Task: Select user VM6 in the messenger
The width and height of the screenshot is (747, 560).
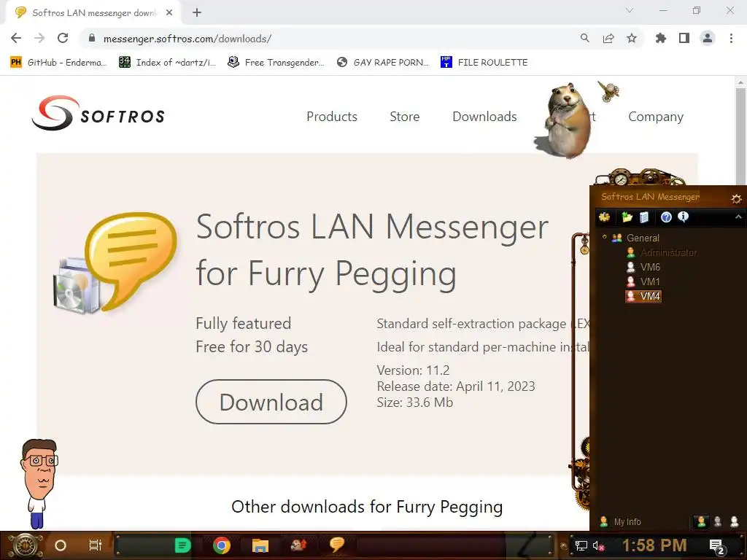Action: coord(650,267)
